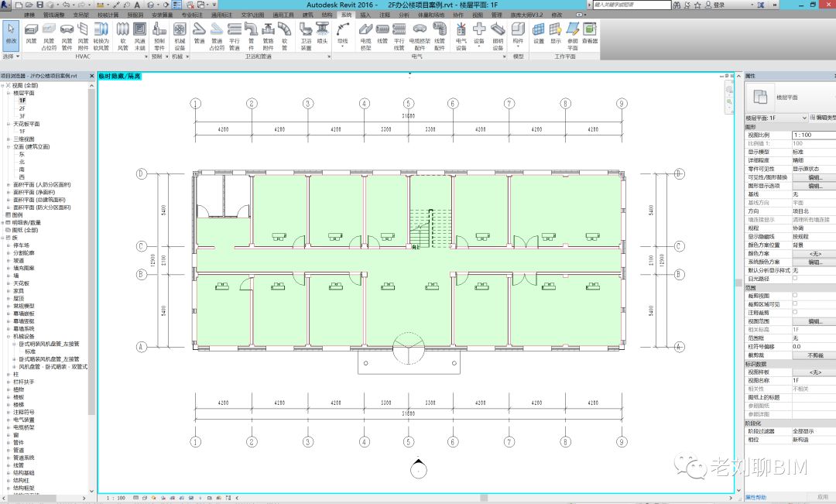
Task: Click the save icon in quick access toolbar
Action: click(40, 5)
